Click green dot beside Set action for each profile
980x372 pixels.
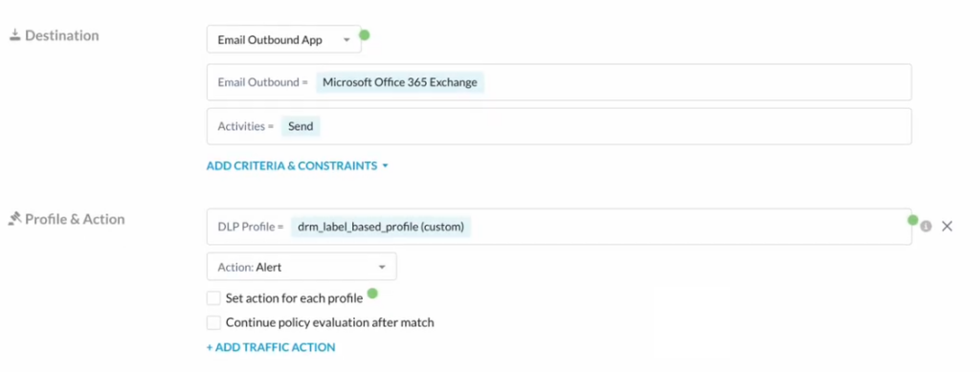(372, 293)
